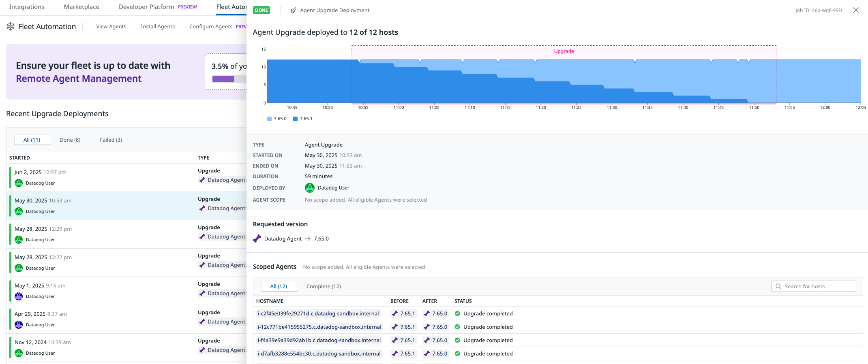Click the BEFORE column header
The image size is (868, 364).
click(x=399, y=301)
